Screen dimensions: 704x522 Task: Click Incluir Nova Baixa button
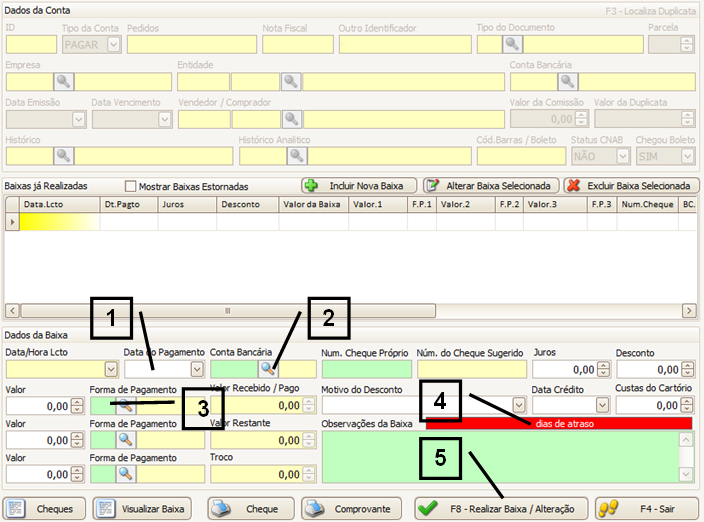[358, 186]
